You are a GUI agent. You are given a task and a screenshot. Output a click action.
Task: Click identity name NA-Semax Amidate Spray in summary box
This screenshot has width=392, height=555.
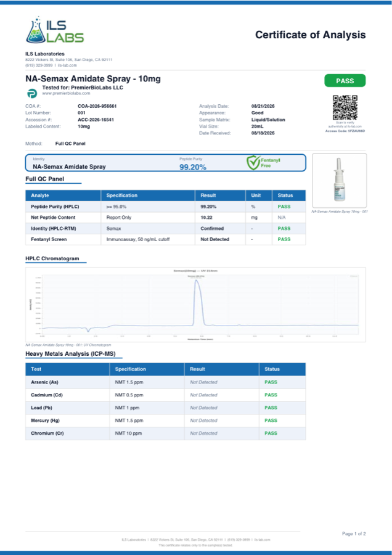[70, 166]
